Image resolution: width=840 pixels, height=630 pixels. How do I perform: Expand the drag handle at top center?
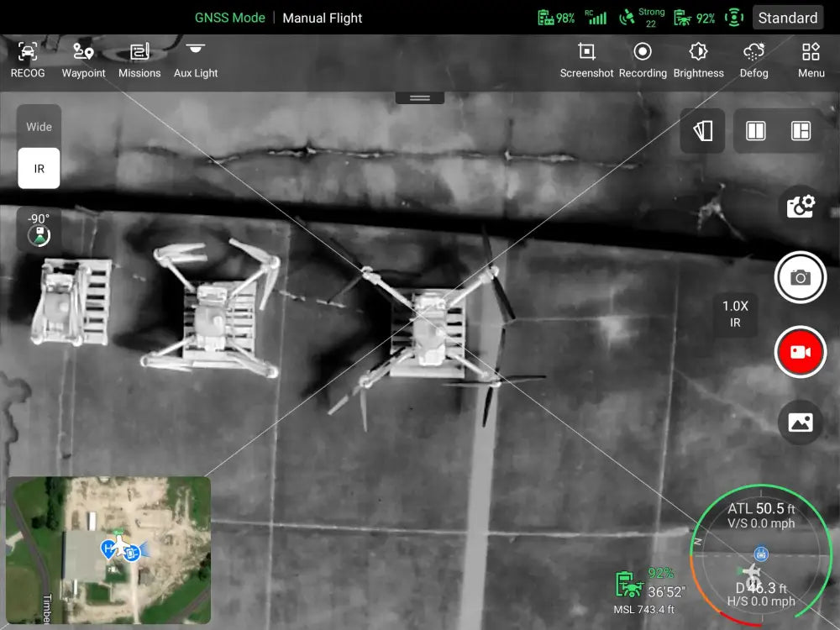420,98
